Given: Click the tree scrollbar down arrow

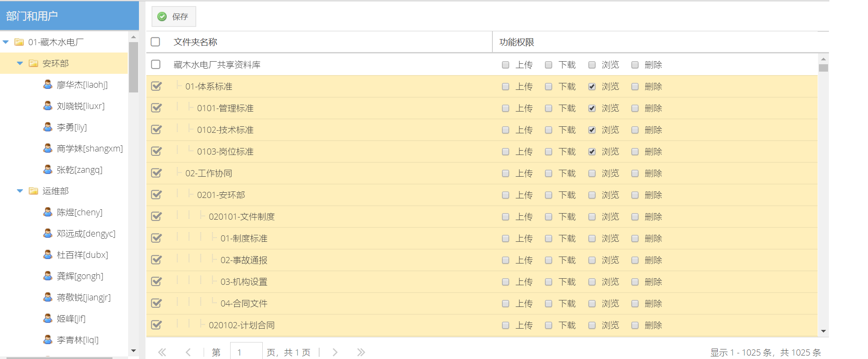Looking at the screenshot, I should 133,351.
